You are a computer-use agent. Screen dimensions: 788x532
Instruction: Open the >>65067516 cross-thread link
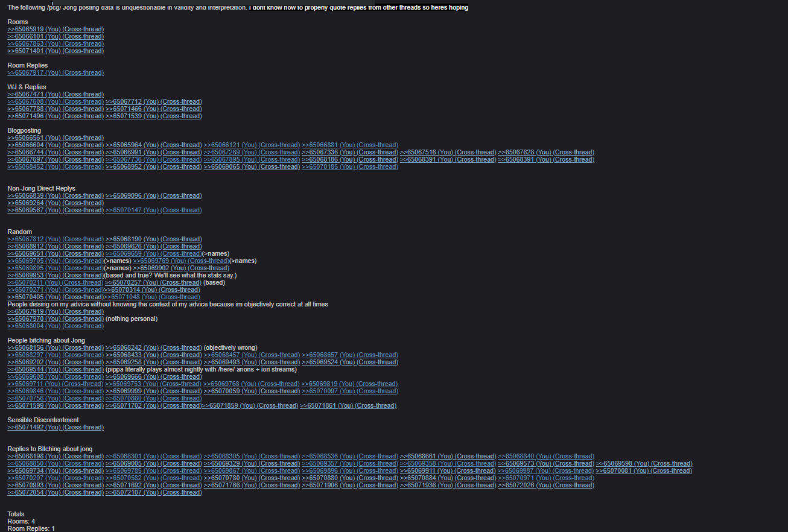tap(448, 152)
